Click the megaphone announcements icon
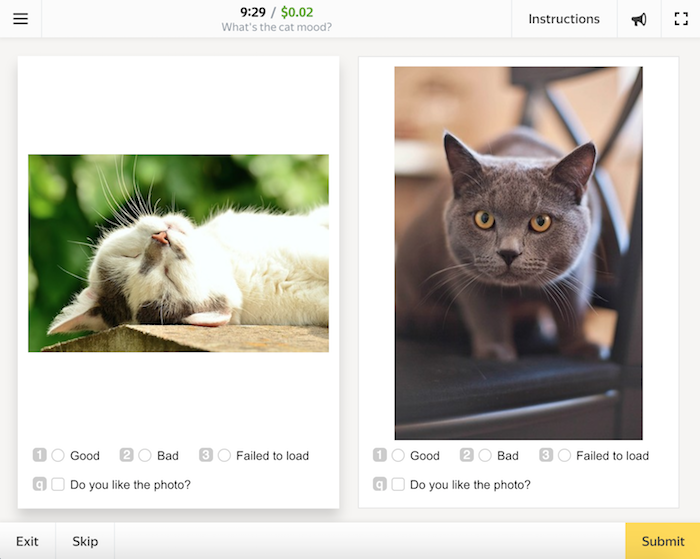The image size is (700, 559). coord(639,19)
